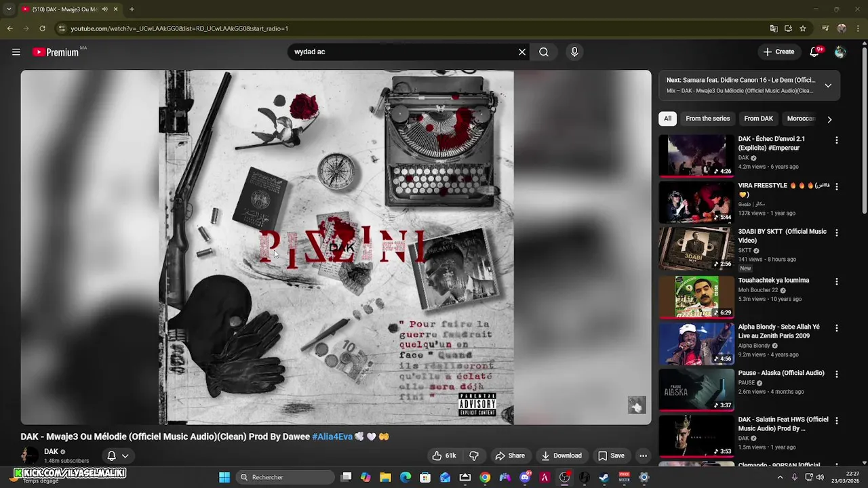The width and height of the screenshot is (868, 488).
Task: Play VIRA FREESTYLE thumbnail
Action: click(696, 201)
